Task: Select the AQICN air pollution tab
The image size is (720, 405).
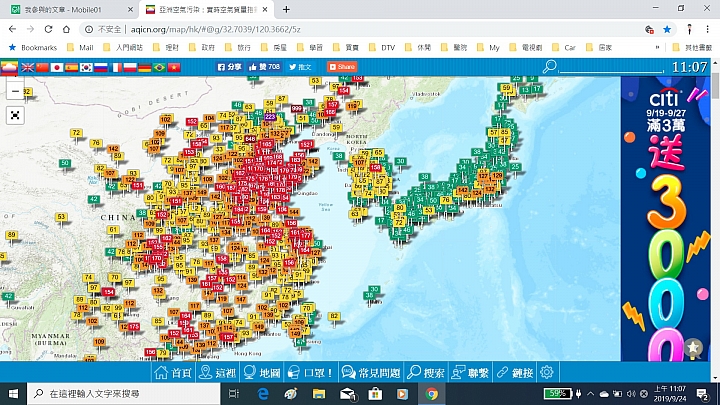Action: [x=207, y=9]
